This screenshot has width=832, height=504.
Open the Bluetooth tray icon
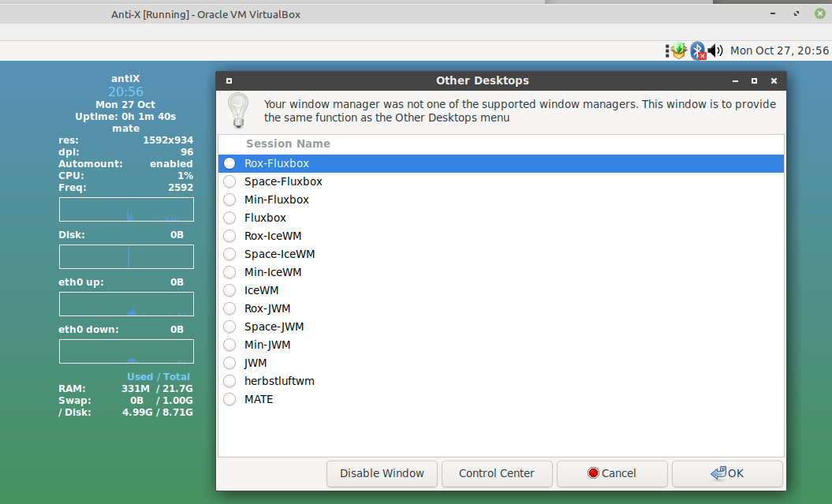(x=697, y=50)
